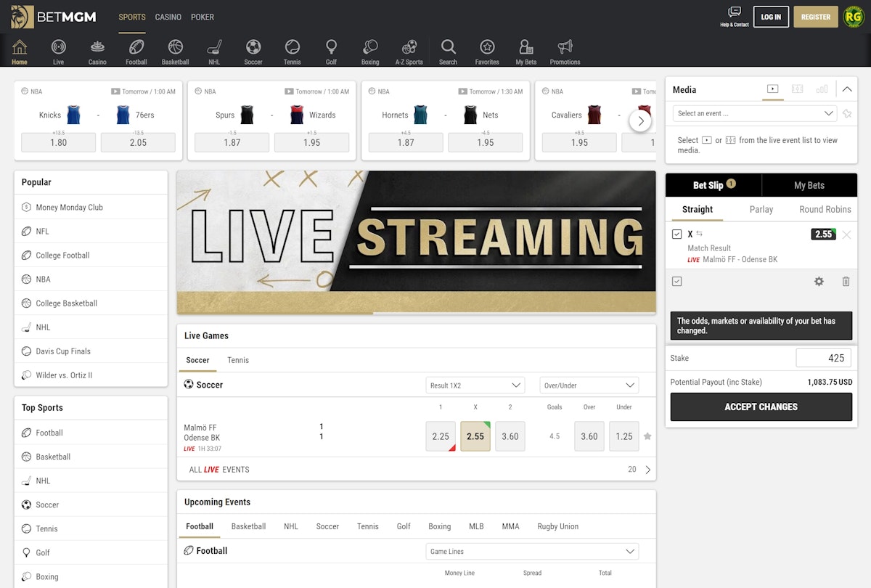Switch to the Parlay tab

click(761, 209)
